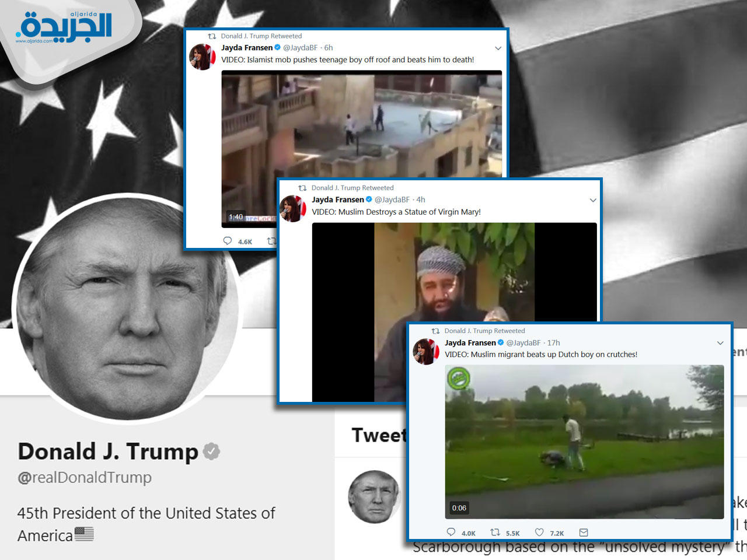
Task: Click @realDonaldTrump handle
Action: pyautogui.click(x=85, y=477)
